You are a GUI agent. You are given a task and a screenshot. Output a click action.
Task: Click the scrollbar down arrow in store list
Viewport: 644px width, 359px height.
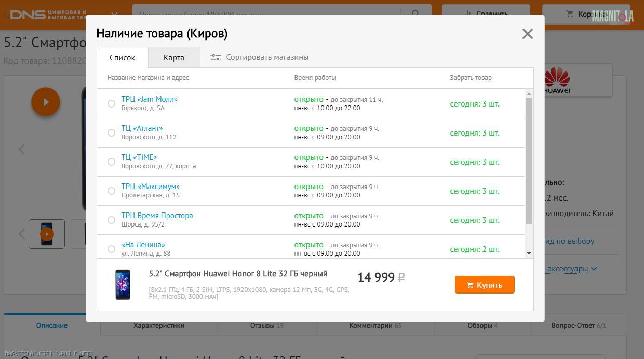[x=529, y=254]
